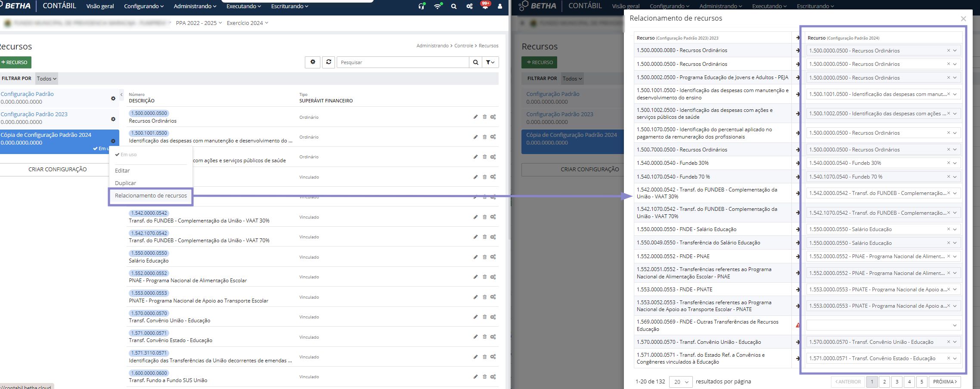This screenshot has height=389, width=980.
Task: Open the top bar settings gears icon
Action: 469,6
